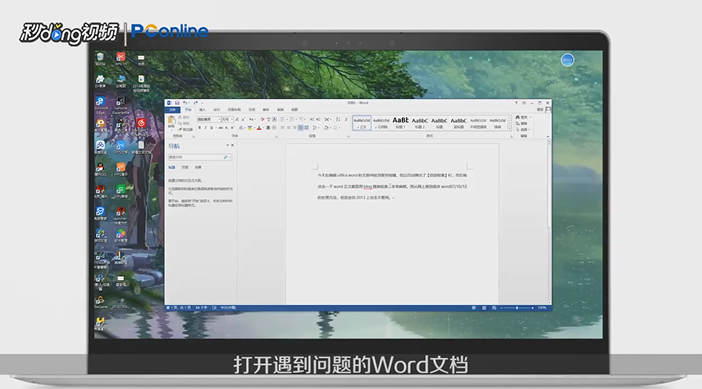This screenshot has height=389, width=702.
Task: Click the Sort A-Z icon
Action: point(338,119)
